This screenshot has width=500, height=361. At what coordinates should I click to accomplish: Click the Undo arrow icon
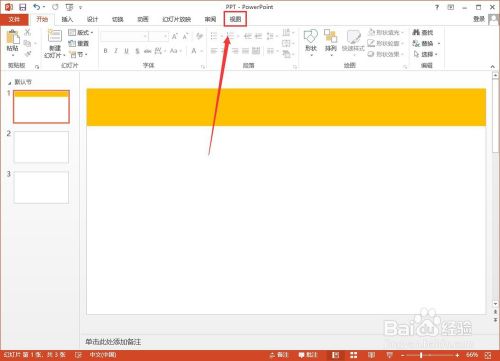(37, 7)
